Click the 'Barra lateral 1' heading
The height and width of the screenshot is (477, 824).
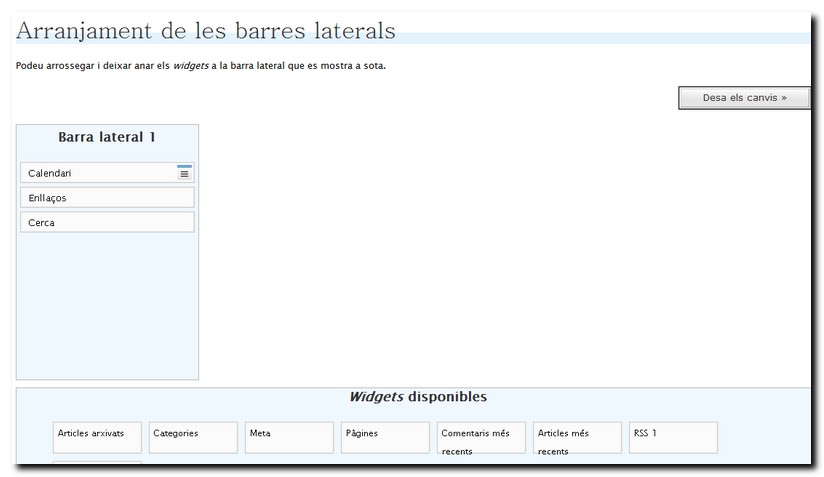[107, 137]
